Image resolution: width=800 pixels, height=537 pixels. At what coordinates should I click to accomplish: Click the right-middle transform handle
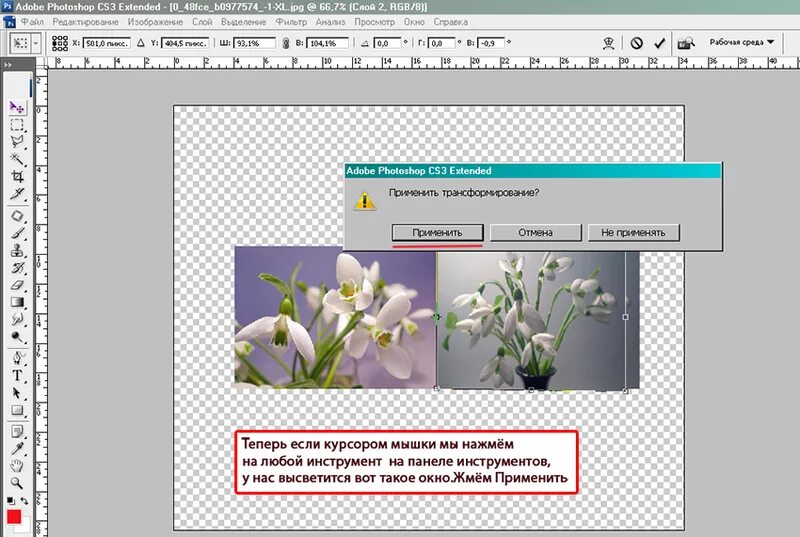626,317
